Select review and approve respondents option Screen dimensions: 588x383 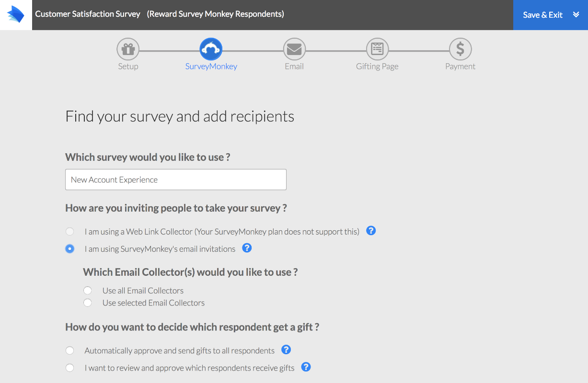point(70,368)
